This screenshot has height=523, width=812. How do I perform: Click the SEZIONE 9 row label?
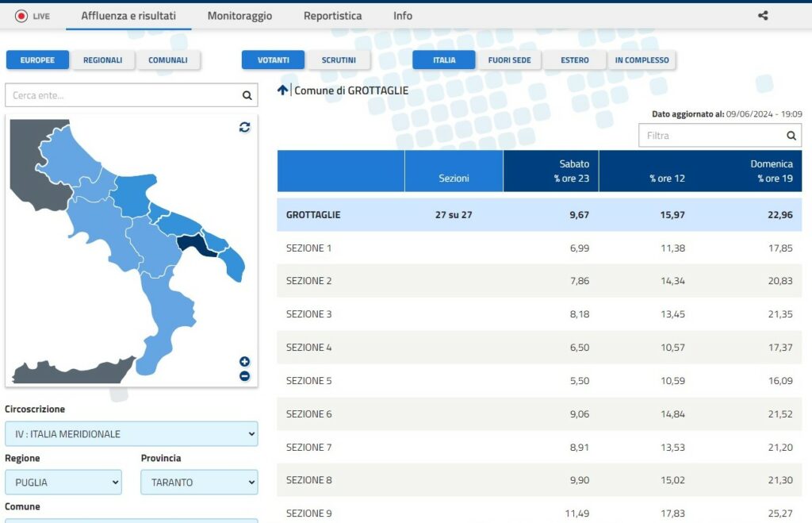coord(308,513)
